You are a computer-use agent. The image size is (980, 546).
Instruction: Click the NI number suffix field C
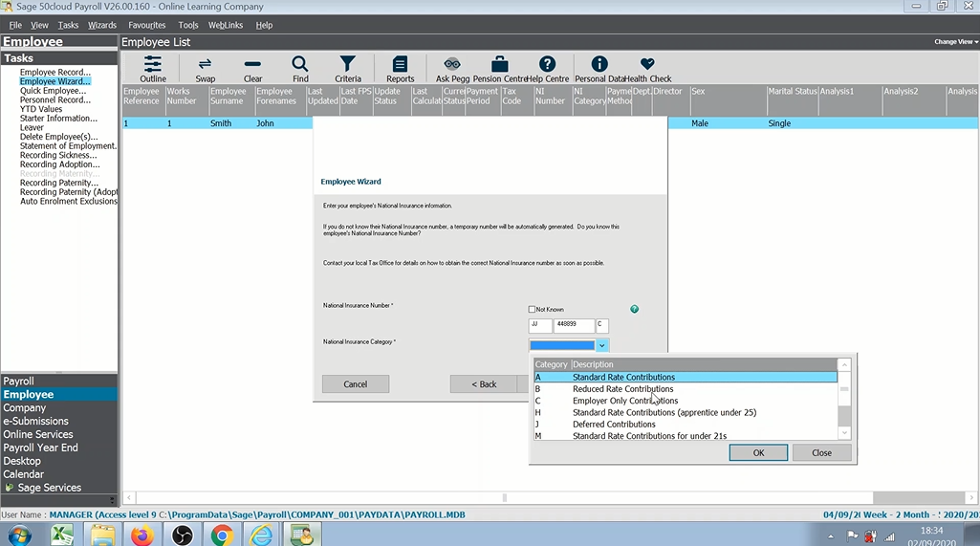click(x=602, y=325)
